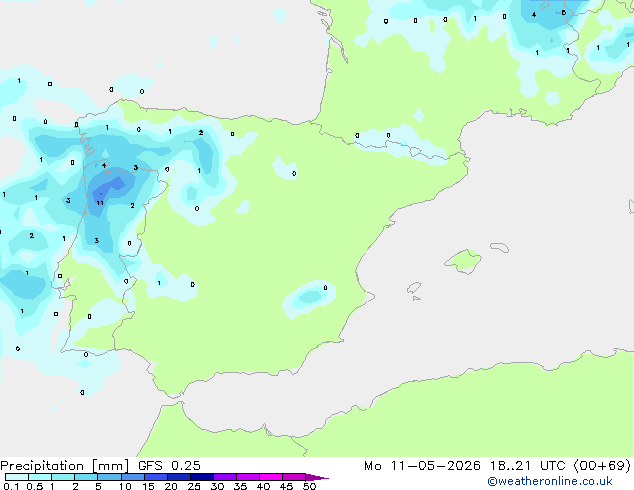Viewport: 634px width, 490px height.
Task: Pick the 5–10 mm legend swatch
Action: click(109, 477)
